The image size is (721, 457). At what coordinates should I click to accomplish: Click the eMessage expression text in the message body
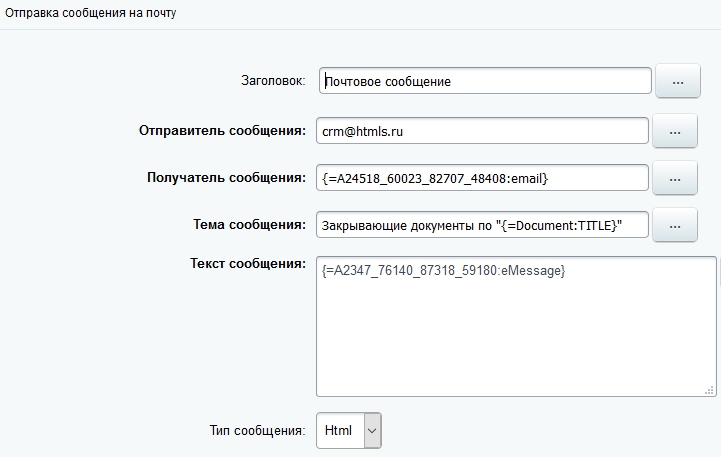point(443,271)
